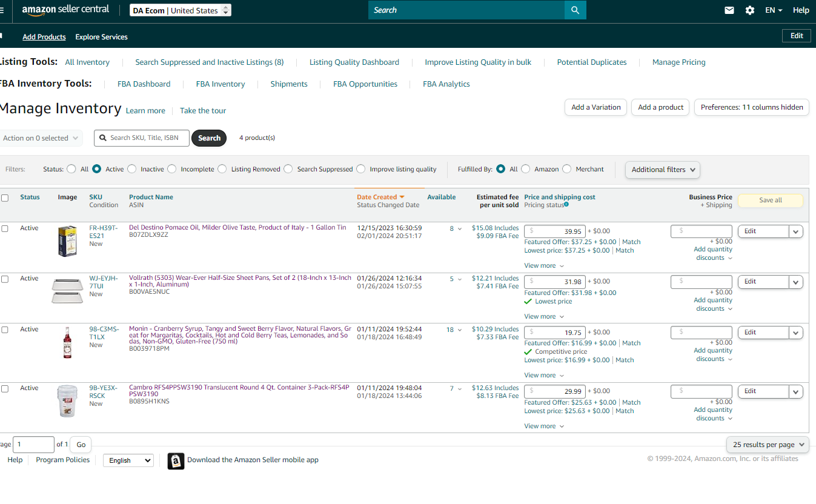Select the Improve listing quality filter
Viewport: 816px width, 504px height.
(x=361, y=169)
